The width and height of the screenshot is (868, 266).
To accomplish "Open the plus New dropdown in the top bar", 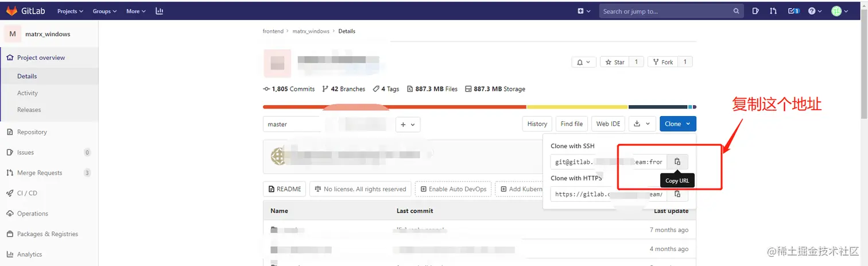I will [584, 11].
